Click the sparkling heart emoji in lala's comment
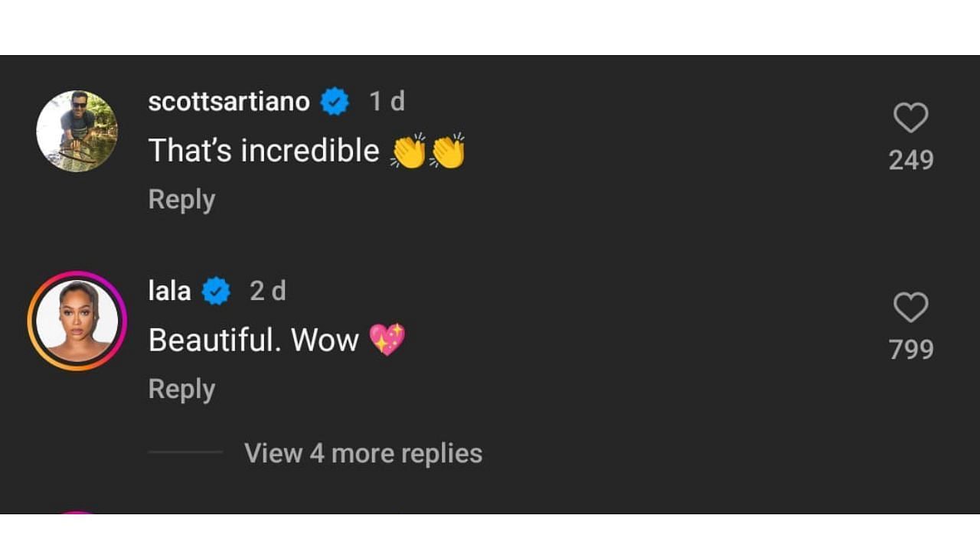 point(387,339)
